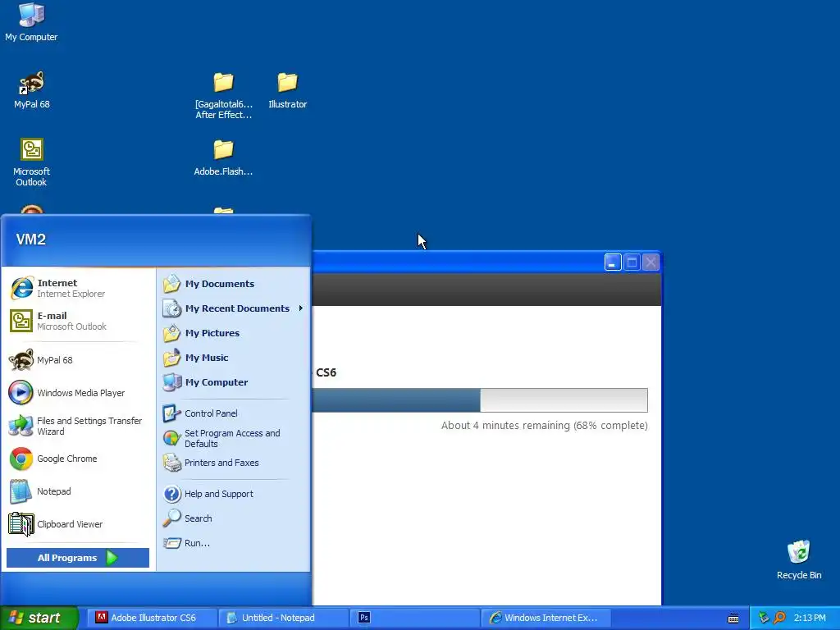Open Notepad from Start menu
840x630 pixels.
coord(78,491)
